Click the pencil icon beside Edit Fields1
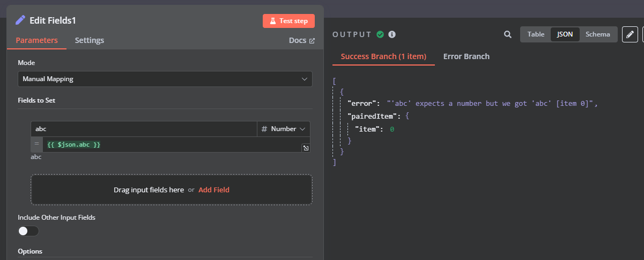 click(x=20, y=20)
